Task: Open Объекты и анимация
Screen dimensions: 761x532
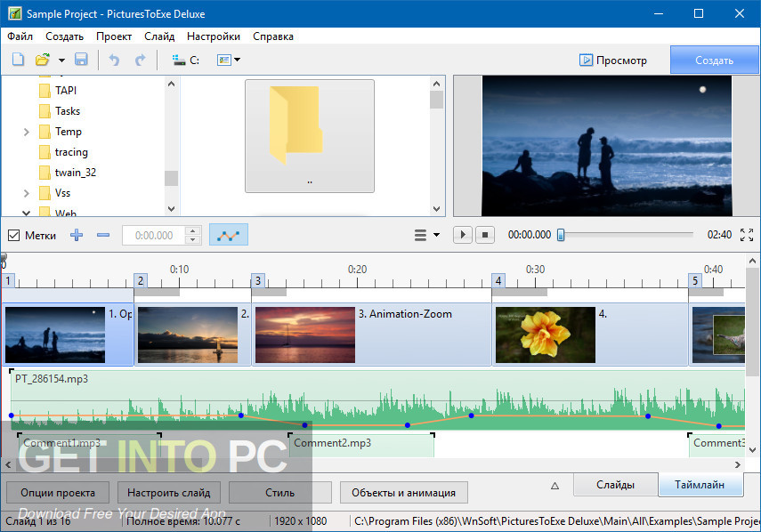Action: point(404,493)
